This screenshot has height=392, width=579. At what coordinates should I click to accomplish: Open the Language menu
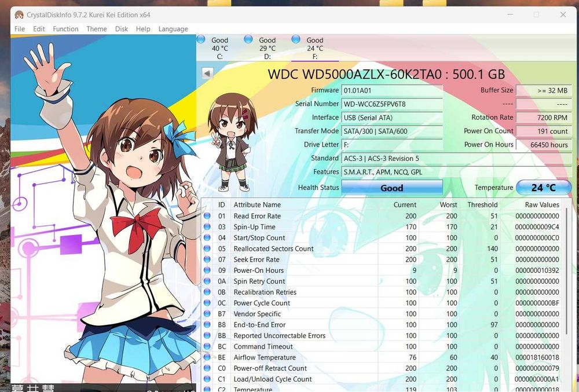point(173,29)
